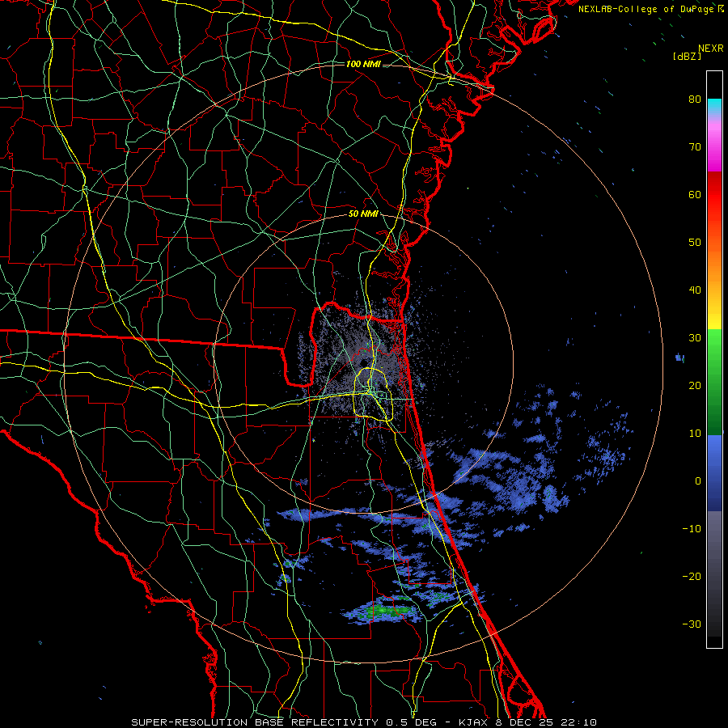
Task: Click the 60 value on color scale
Action: (695, 195)
